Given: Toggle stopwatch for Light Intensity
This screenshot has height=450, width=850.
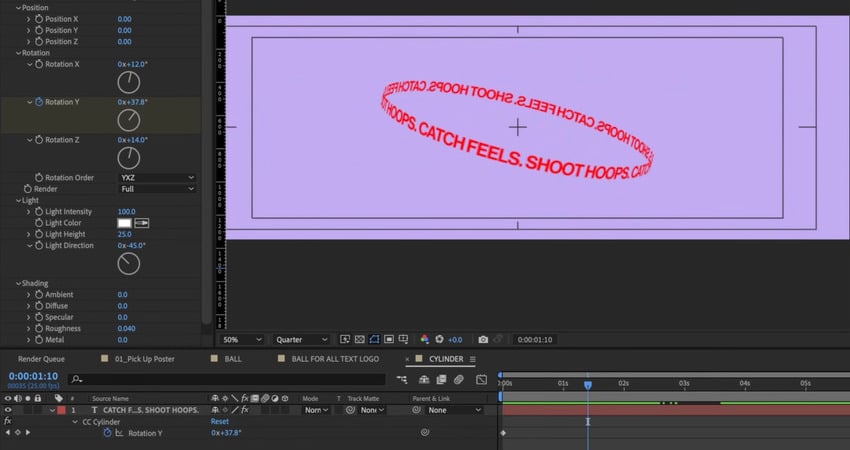Looking at the screenshot, I should [x=39, y=211].
